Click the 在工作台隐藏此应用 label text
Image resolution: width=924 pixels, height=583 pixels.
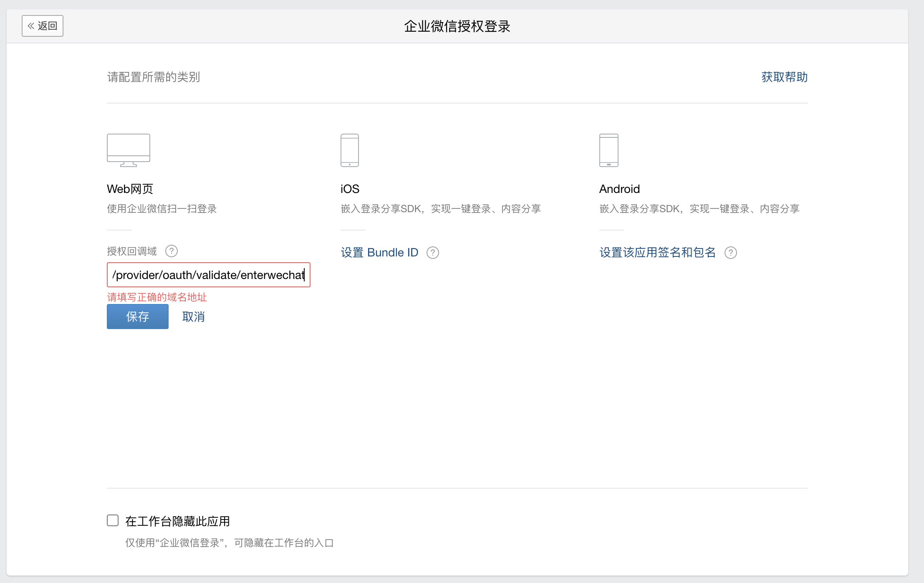(178, 521)
